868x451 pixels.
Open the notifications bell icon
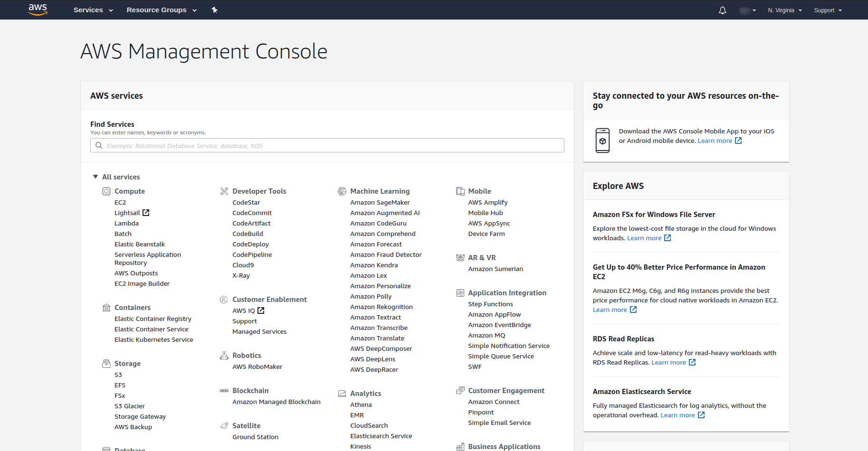click(723, 10)
